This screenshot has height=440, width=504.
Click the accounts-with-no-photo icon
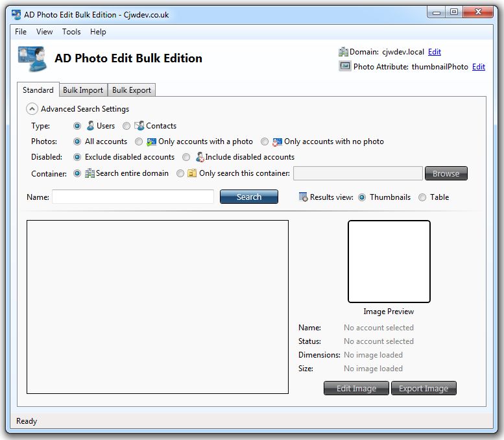tap(277, 141)
